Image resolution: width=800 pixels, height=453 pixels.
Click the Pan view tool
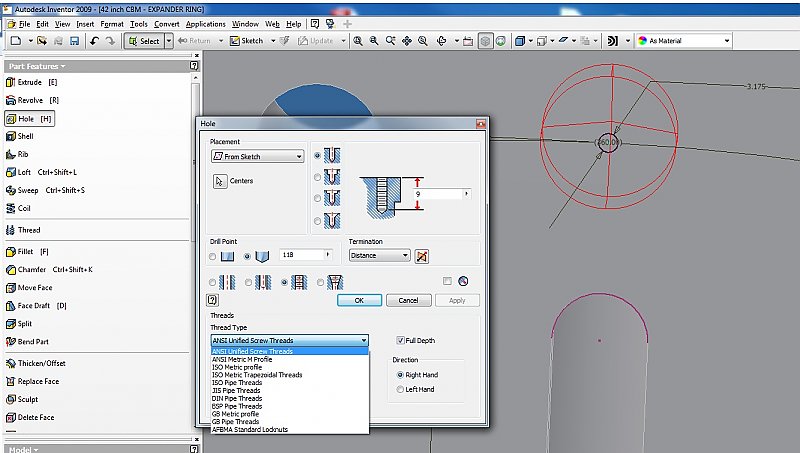407,41
